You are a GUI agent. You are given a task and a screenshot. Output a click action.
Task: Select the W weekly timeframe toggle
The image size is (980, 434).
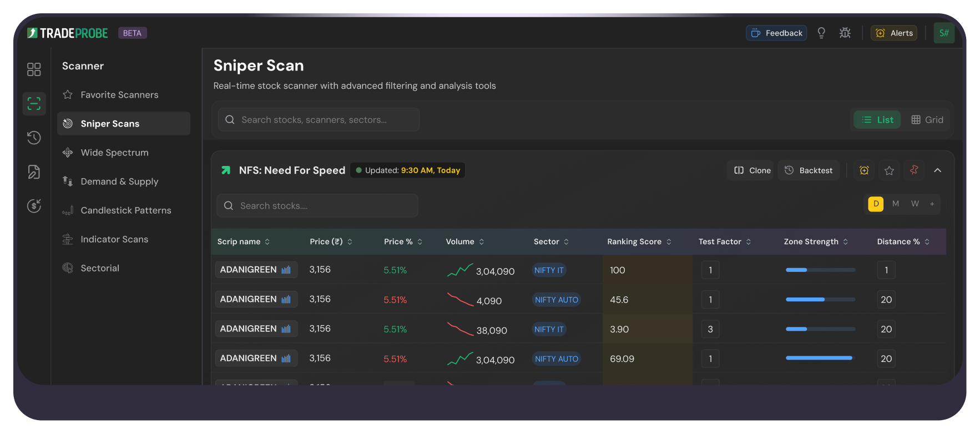pyautogui.click(x=915, y=204)
